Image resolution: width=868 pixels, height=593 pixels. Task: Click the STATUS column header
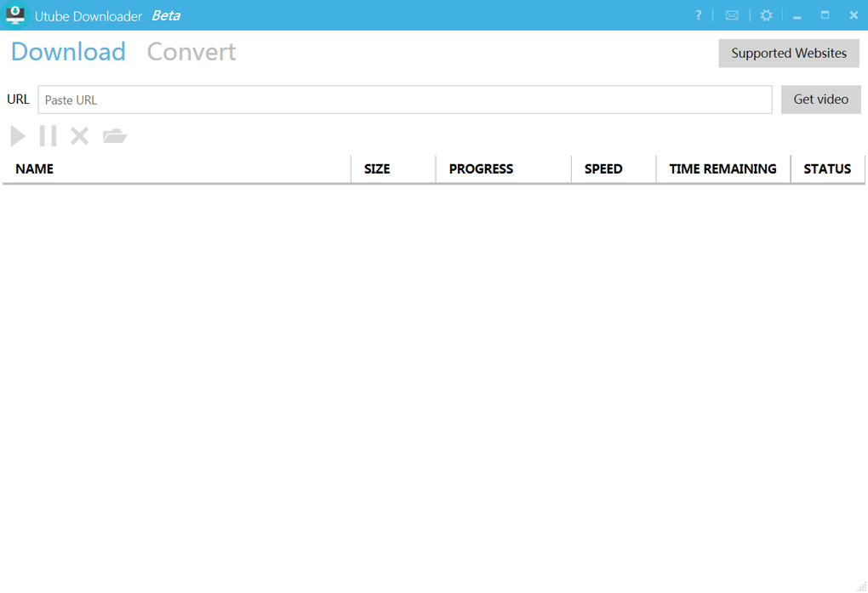pyautogui.click(x=828, y=168)
